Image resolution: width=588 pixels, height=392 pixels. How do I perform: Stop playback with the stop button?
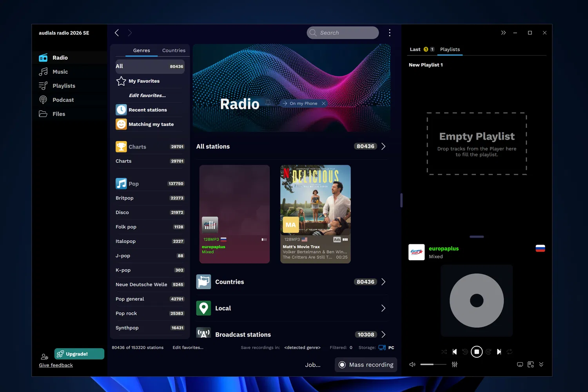pyautogui.click(x=477, y=352)
